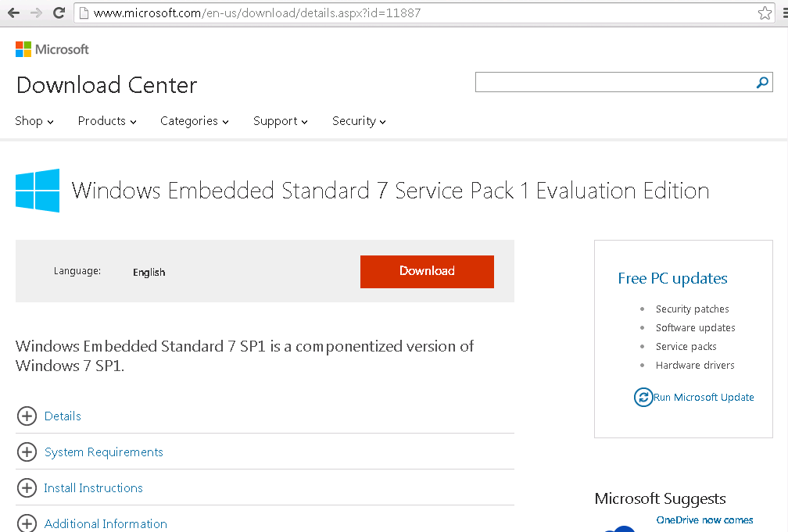Click the Free PC updates link

(672, 278)
